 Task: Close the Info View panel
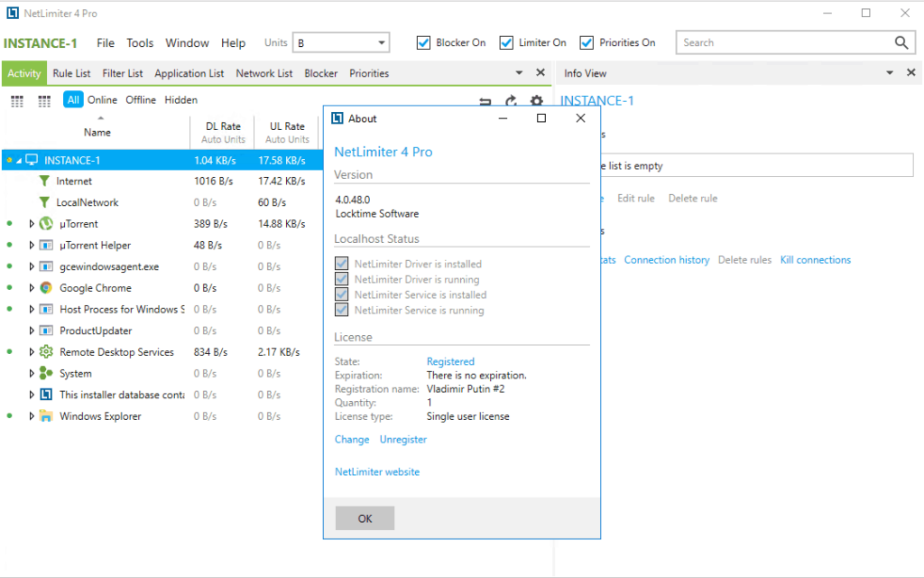click(x=911, y=72)
